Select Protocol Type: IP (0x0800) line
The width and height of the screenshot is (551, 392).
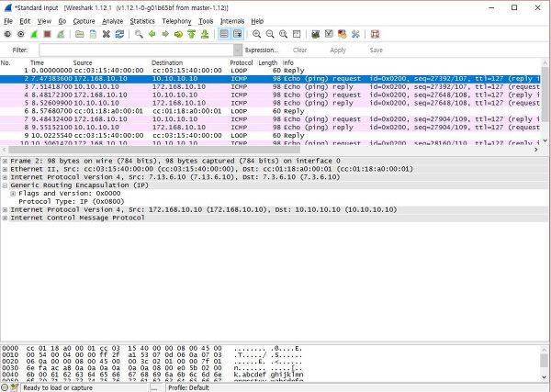(72, 201)
